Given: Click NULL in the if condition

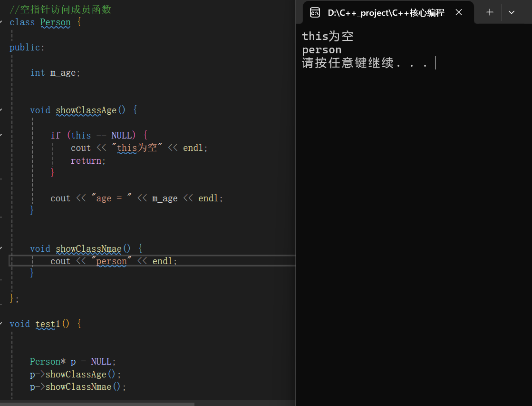Looking at the screenshot, I should pos(121,135).
